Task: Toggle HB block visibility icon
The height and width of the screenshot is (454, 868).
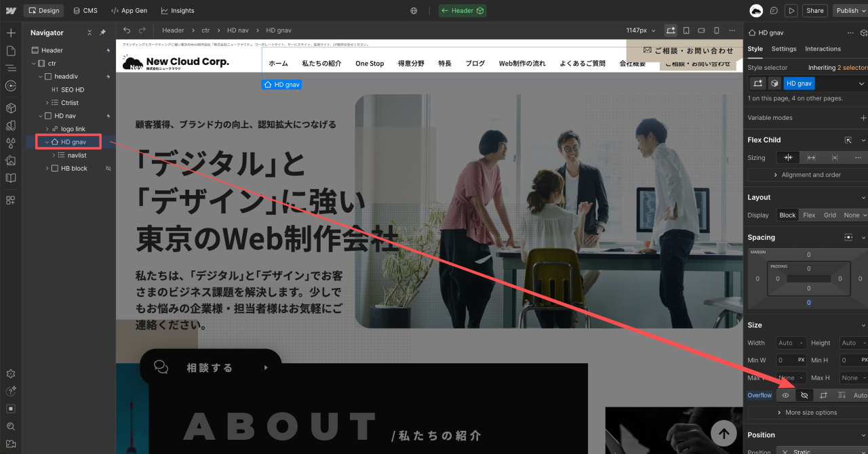Action: coord(108,169)
